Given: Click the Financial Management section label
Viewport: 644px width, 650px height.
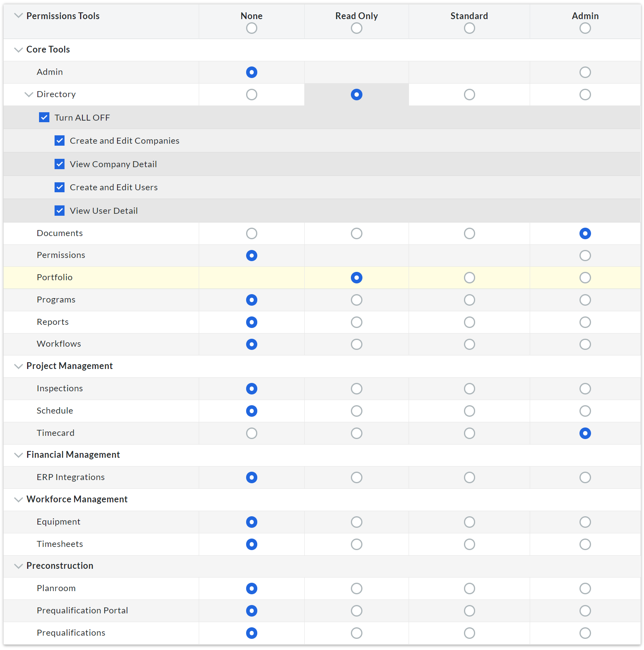Looking at the screenshot, I should point(73,455).
